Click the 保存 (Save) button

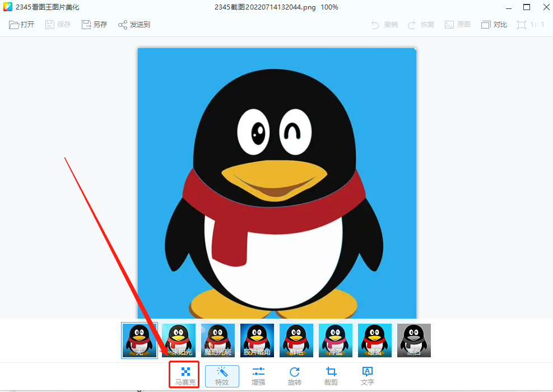click(58, 25)
